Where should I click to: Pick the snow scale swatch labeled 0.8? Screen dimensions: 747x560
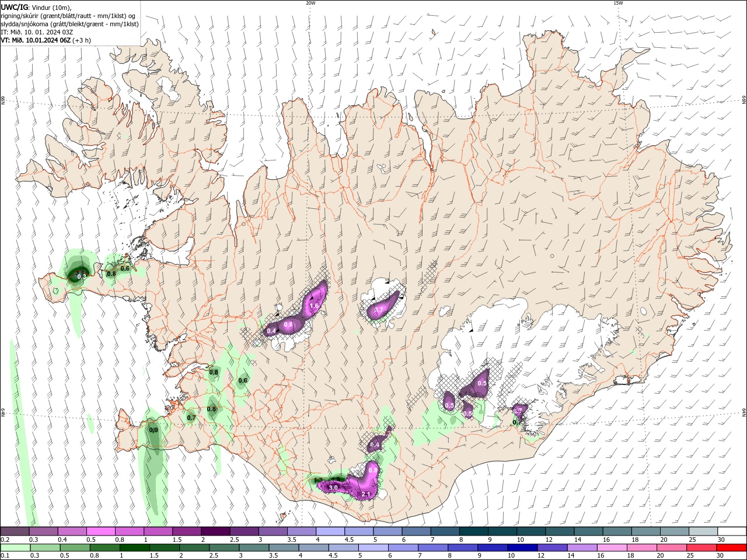(129, 531)
